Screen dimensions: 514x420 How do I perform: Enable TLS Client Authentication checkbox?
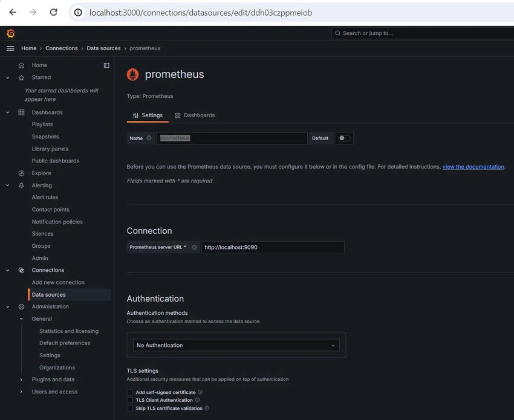pyautogui.click(x=130, y=400)
